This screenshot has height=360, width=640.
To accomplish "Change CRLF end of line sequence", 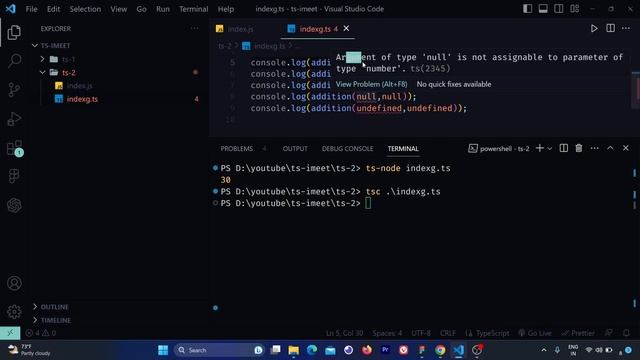I will coord(447,333).
